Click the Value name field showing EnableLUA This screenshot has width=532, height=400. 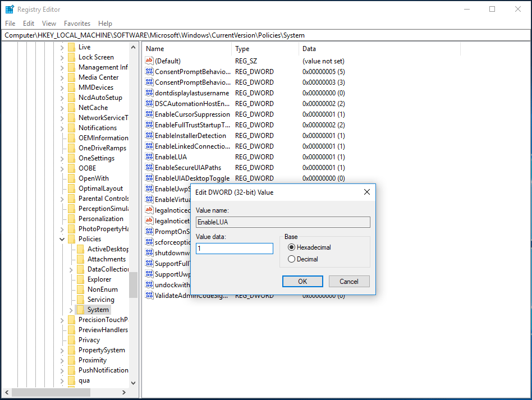pyautogui.click(x=283, y=222)
